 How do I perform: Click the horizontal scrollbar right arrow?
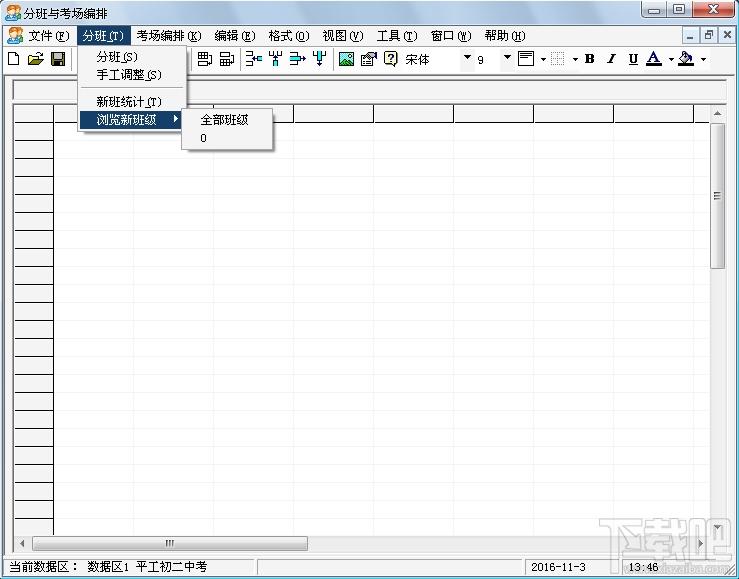click(x=701, y=543)
